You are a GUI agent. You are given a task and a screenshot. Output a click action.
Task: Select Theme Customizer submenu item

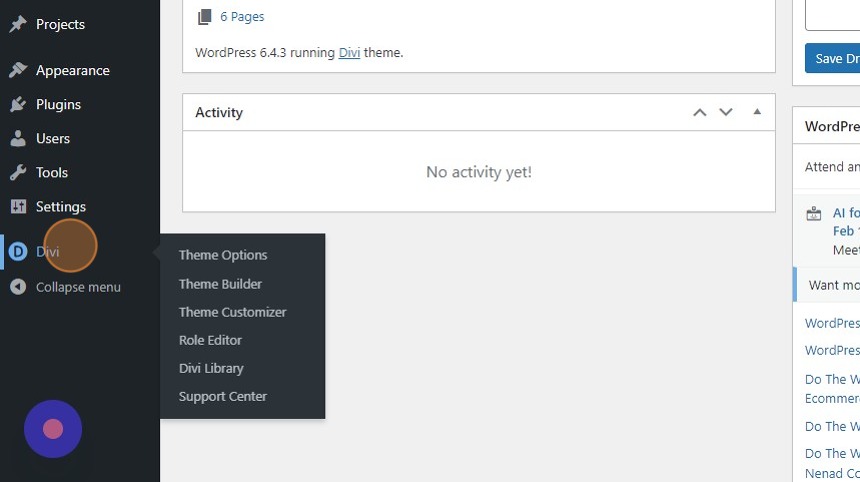(x=232, y=312)
